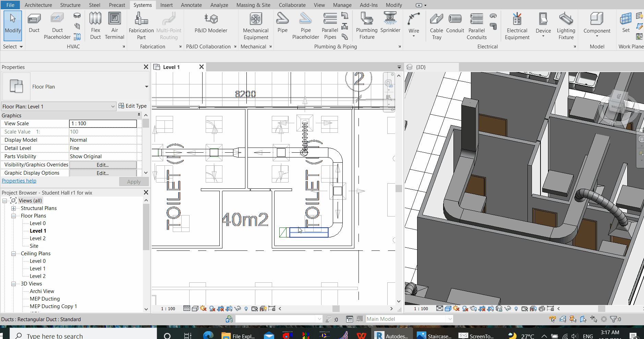Pick the Electrical Equipment tool
Screen dimensions: 644x339
pyautogui.click(x=517, y=26)
